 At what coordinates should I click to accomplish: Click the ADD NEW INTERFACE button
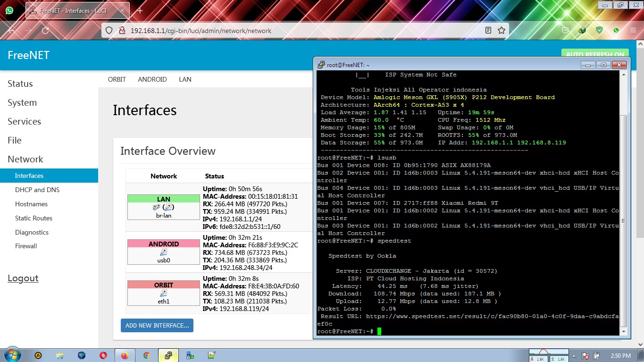point(157,326)
